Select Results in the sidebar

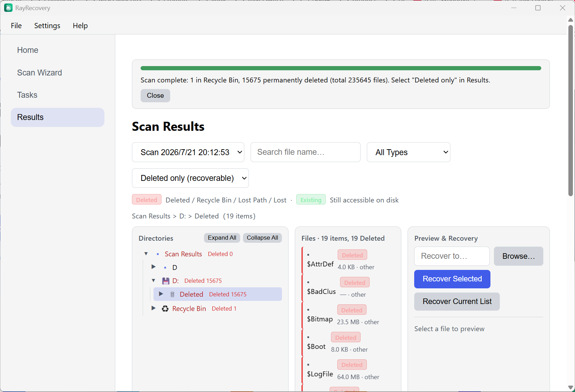(x=57, y=117)
